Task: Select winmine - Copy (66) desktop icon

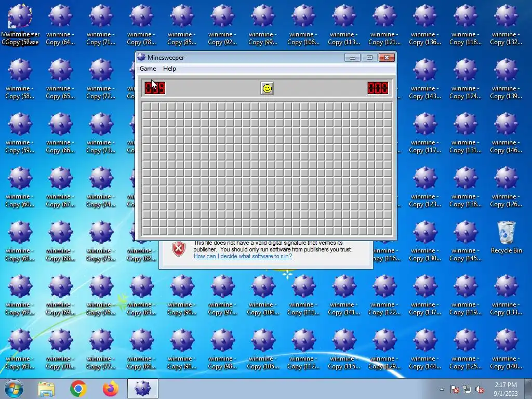Action: [x=60, y=132]
